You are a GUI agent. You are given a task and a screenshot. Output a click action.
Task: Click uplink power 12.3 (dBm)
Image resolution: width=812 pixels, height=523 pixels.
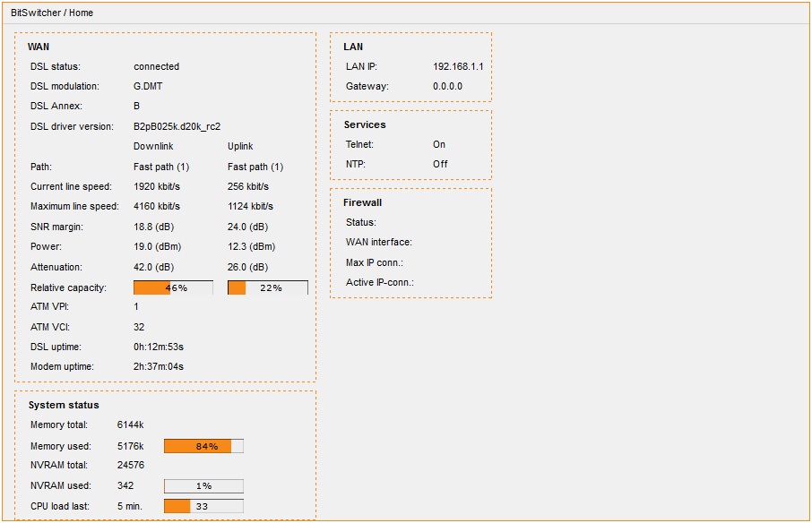tap(252, 247)
